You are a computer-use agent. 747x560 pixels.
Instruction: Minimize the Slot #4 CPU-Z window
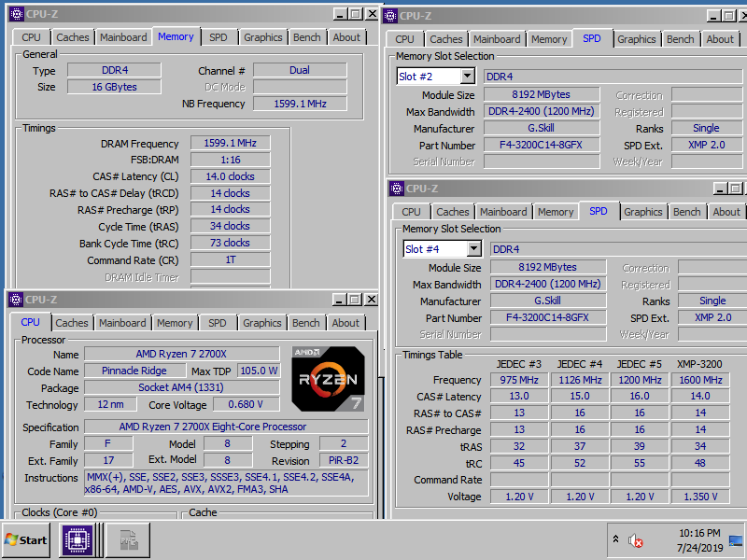click(x=720, y=189)
